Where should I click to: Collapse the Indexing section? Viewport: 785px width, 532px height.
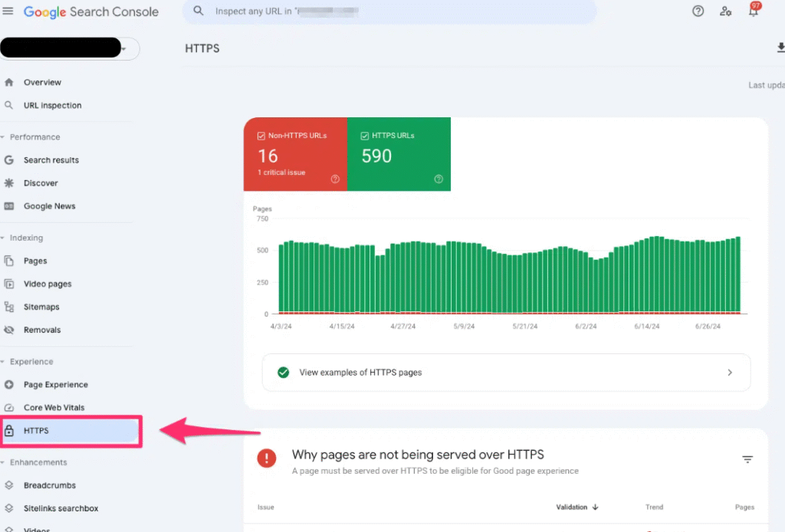coord(3,238)
